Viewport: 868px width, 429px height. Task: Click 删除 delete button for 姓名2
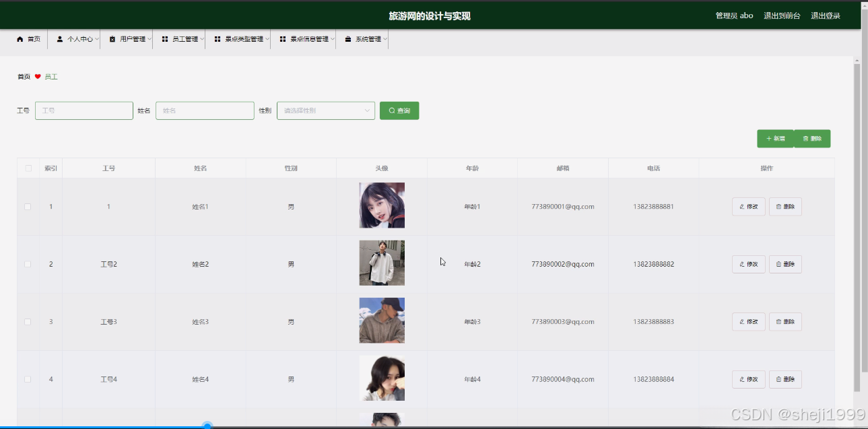coord(785,264)
